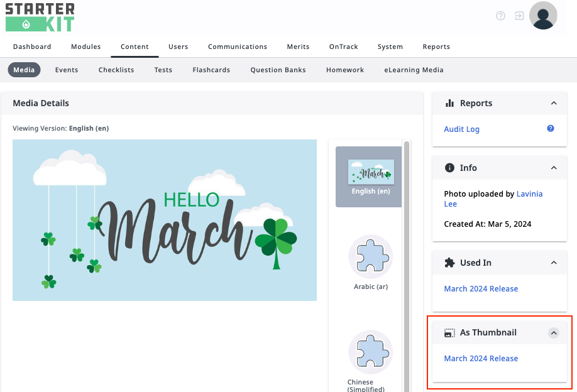Click the Used In puzzle icon
Viewport: 577px width, 392px height.
tap(449, 263)
